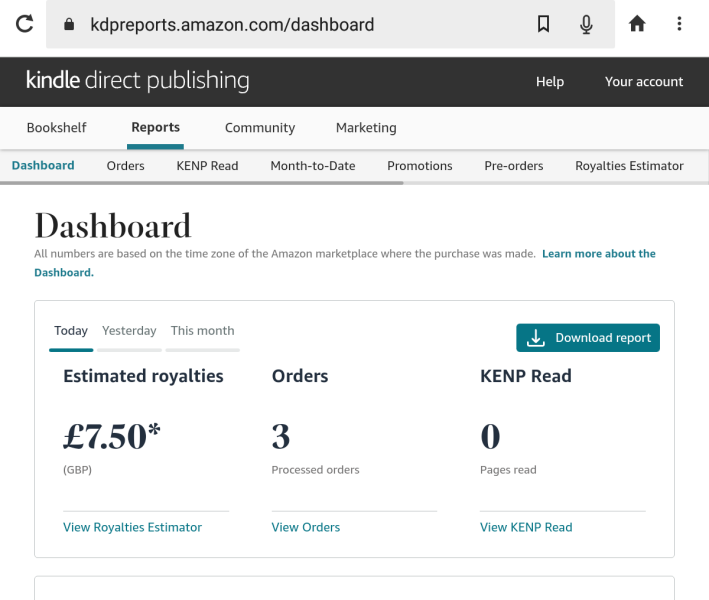Select the Today period tab

click(71, 331)
